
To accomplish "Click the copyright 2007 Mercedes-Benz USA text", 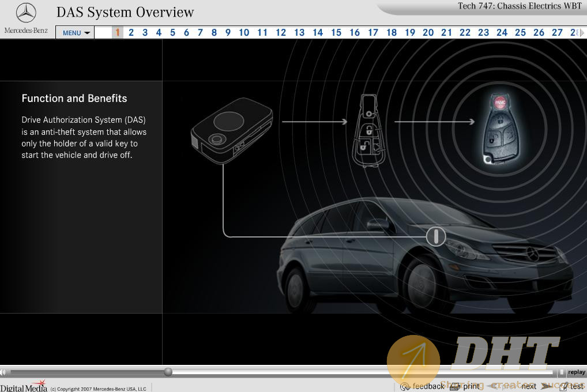I will tap(98, 389).
